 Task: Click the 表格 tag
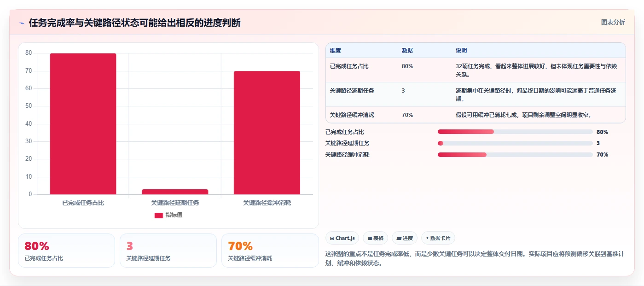click(375, 238)
